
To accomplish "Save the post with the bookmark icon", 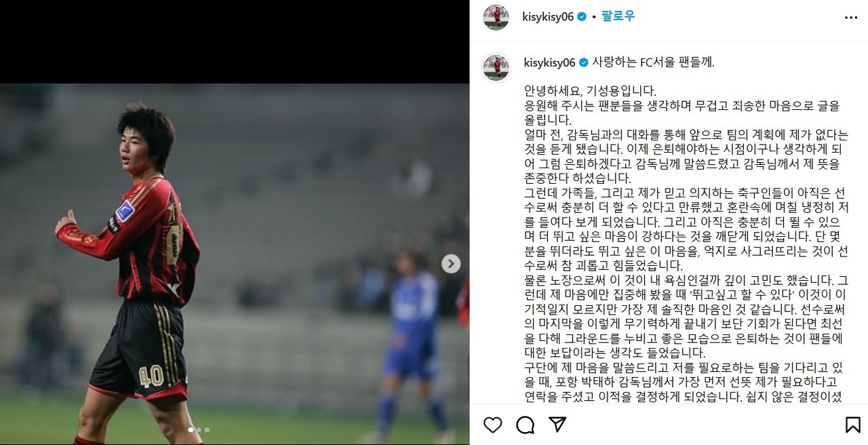I will (x=852, y=425).
